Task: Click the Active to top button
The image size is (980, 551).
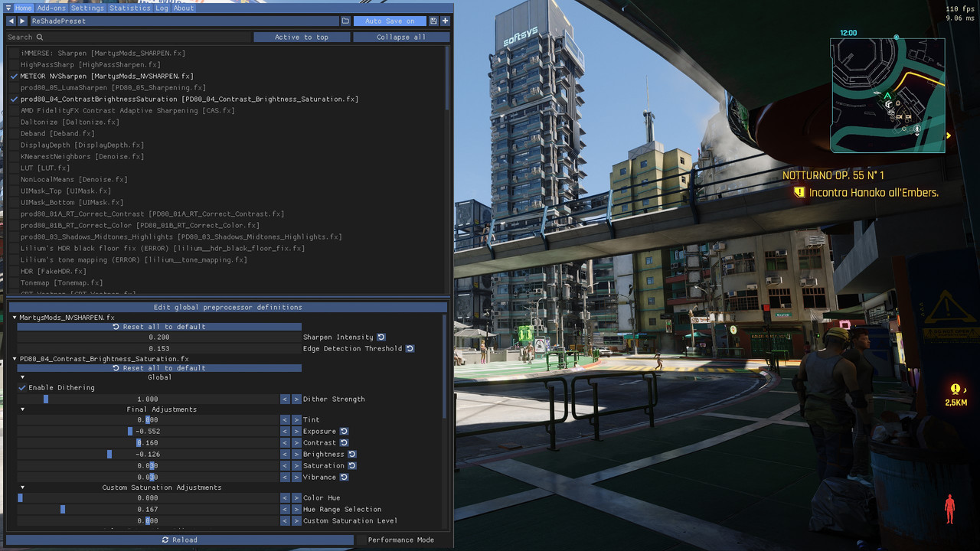Action: click(x=302, y=37)
